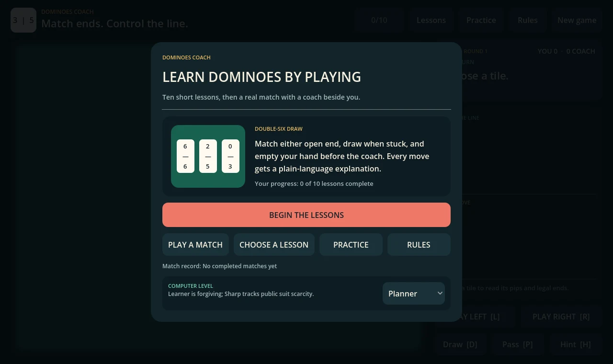Expand the Planner computer level dropdown
613x364 pixels.
pyautogui.click(x=414, y=294)
